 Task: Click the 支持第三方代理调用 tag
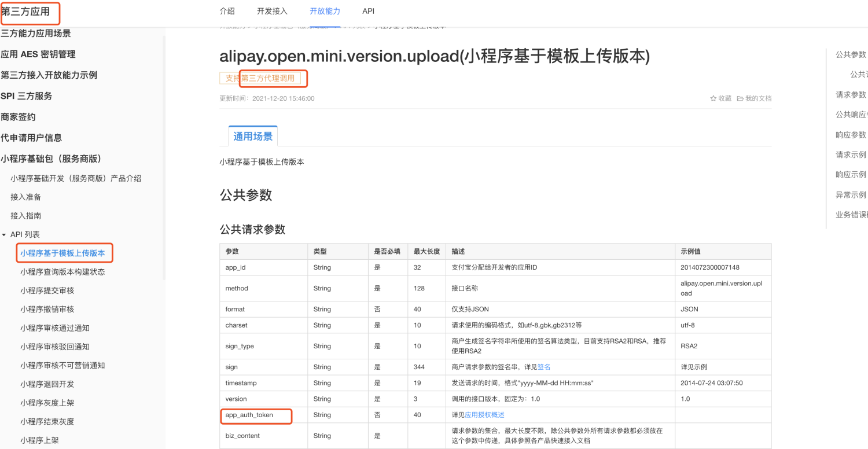260,78
